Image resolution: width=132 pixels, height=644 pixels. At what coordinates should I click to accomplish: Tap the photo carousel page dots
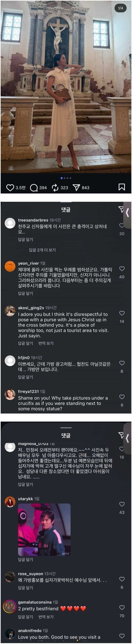[x=66, y=178]
